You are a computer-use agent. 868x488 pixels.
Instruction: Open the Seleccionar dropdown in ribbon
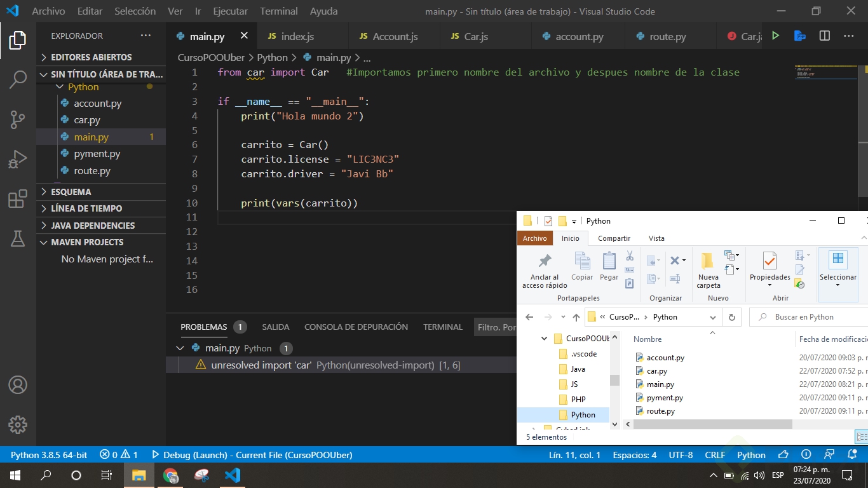tap(838, 285)
